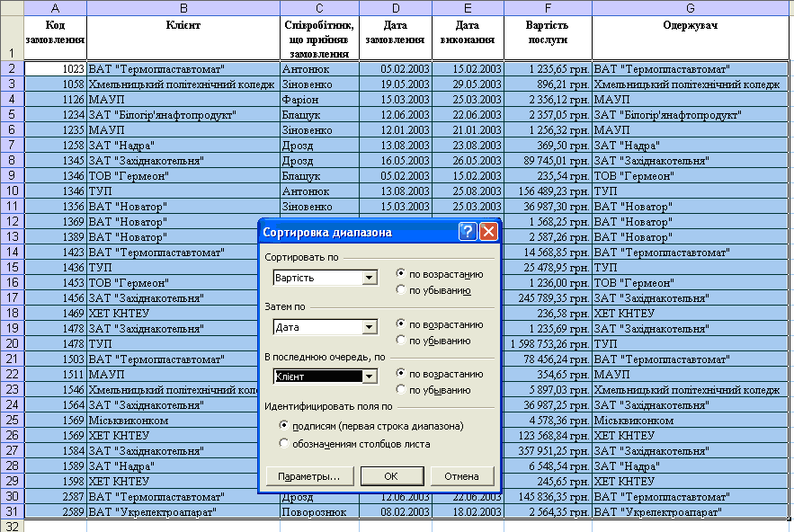The height and width of the screenshot is (532, 794).
Task: Select the order date 12.01.2003
Action: click(x=396, y=130)
